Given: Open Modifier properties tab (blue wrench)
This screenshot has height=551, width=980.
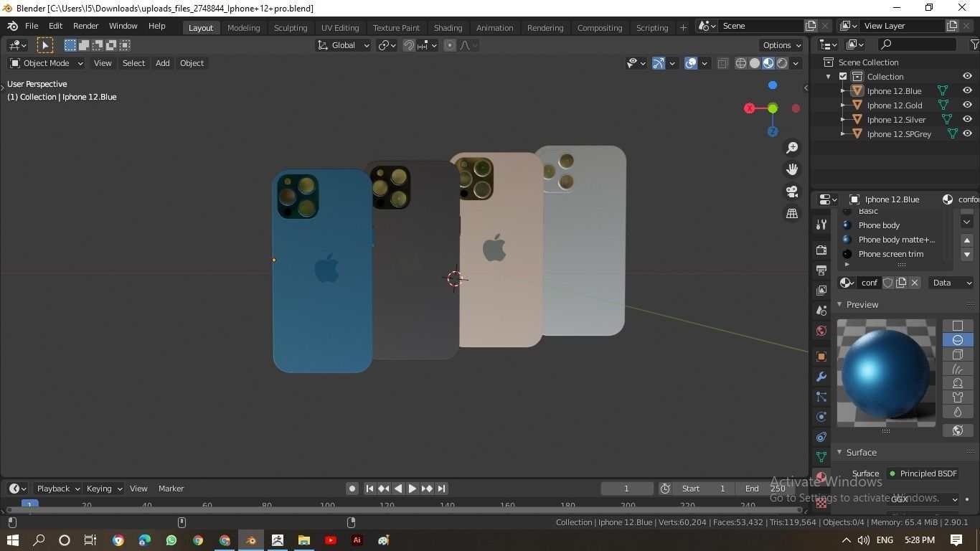Looking at the screenshot, I should (821, 377).
